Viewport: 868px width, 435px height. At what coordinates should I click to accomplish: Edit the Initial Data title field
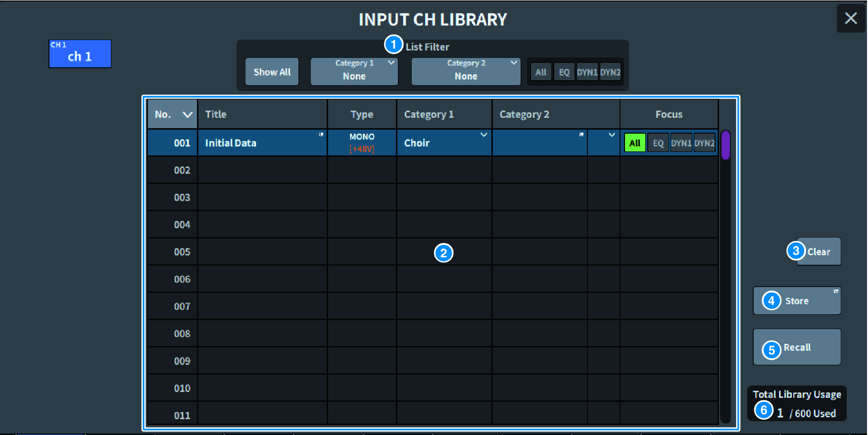point(262,143)
